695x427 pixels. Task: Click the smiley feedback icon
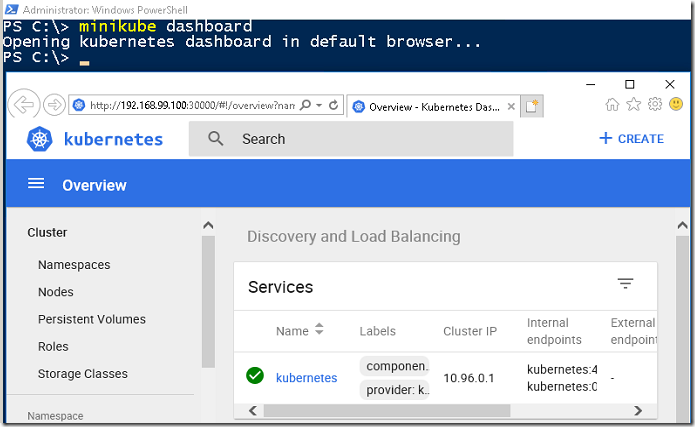676,104
